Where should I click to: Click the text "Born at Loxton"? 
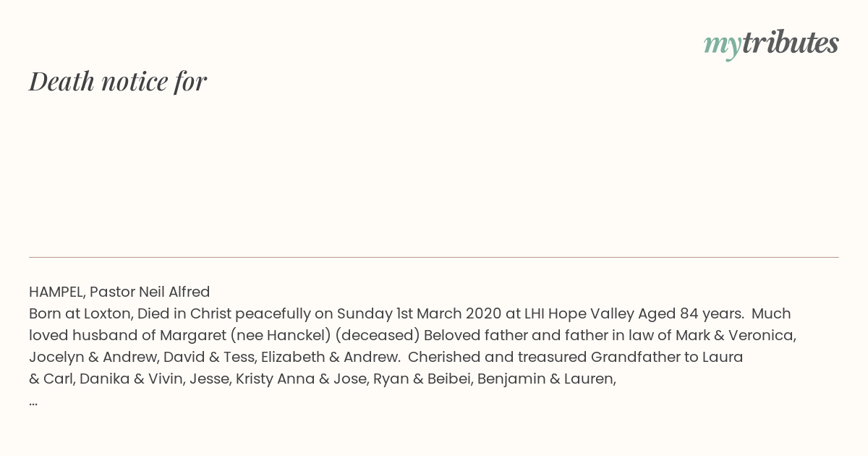79,313
